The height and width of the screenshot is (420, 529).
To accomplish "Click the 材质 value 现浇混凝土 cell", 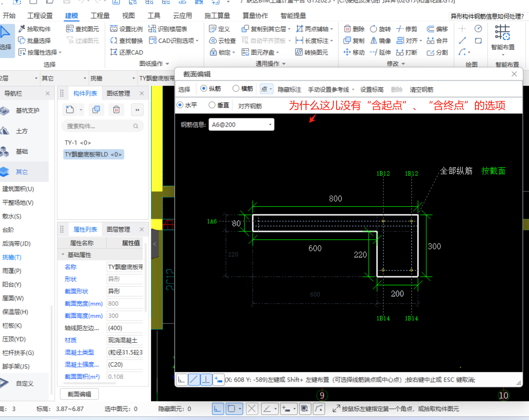I will [x=125, y=340].
